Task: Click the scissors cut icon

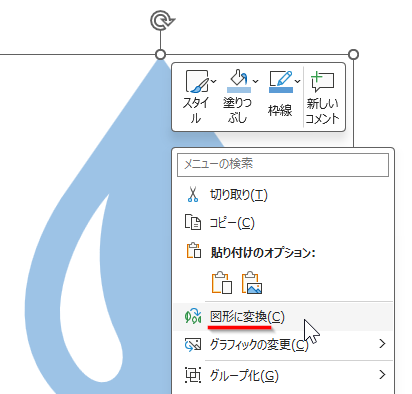Action: [x=193, y=194]
